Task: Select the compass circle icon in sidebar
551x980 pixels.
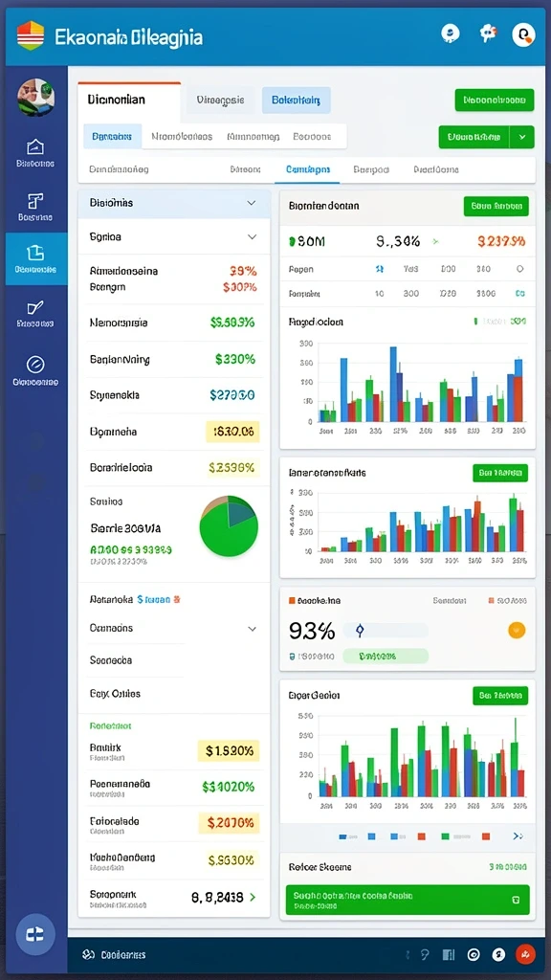Action: 35,364
